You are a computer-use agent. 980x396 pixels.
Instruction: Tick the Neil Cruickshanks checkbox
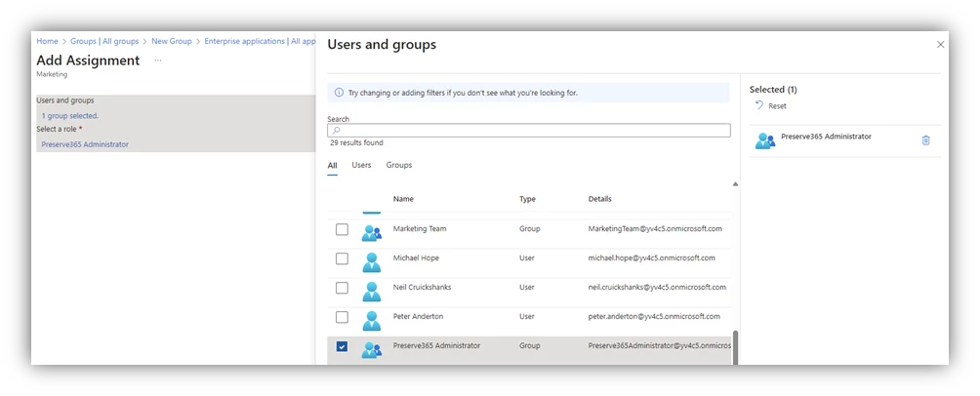coord(342,288)
